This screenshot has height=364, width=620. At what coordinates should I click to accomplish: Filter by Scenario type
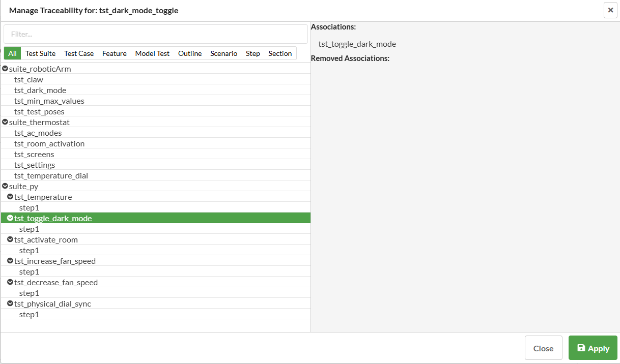point(223,53)
